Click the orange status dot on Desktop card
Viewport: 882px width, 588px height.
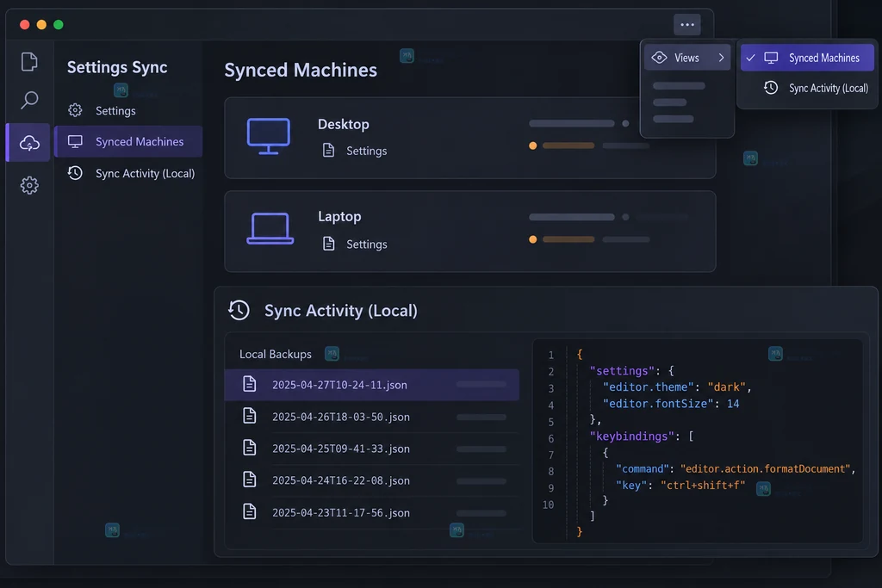click(532, 145)
